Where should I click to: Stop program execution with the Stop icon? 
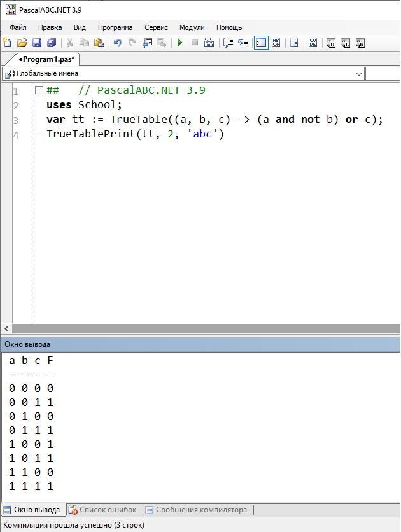(195, 43)
